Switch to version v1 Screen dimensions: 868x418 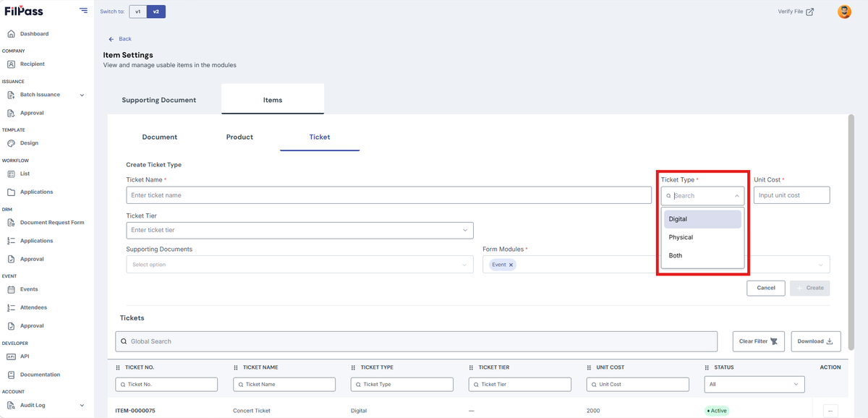click(x=138, y=12)
